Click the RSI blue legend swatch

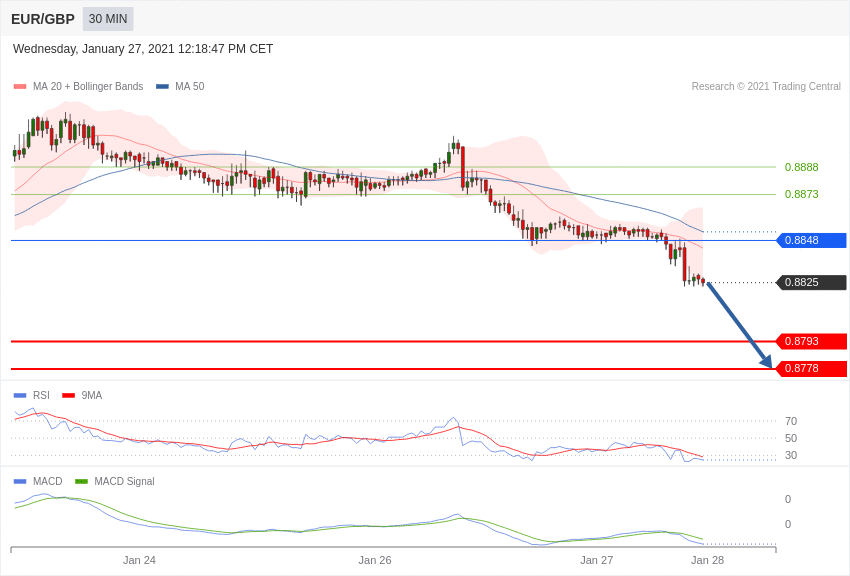pos(20,396)
